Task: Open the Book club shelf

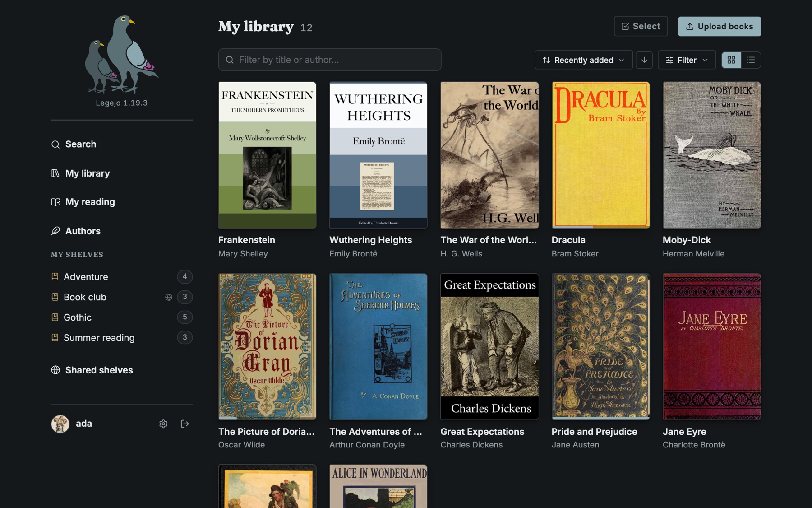Action: [x=122, y=297]
